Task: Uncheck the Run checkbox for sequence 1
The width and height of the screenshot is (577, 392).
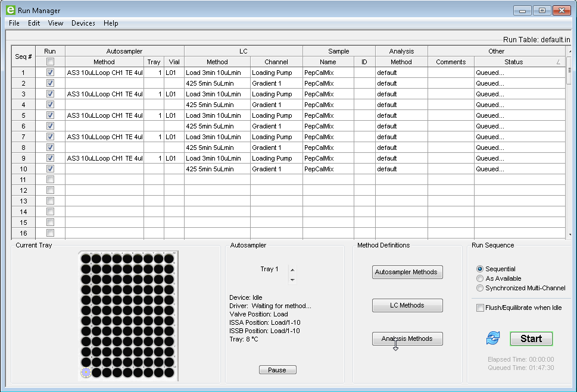Action: tap(51, 73)
